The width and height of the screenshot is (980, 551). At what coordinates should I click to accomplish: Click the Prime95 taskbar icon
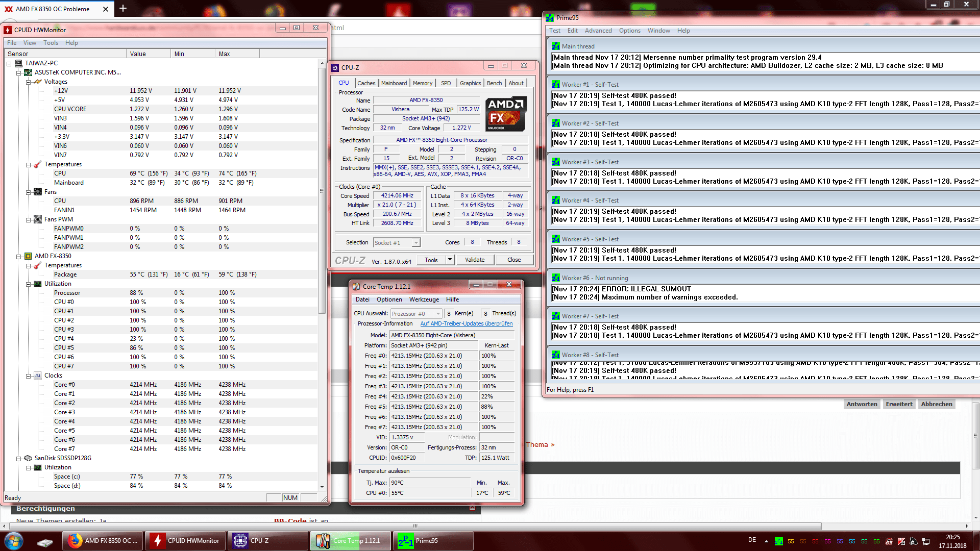406,541
